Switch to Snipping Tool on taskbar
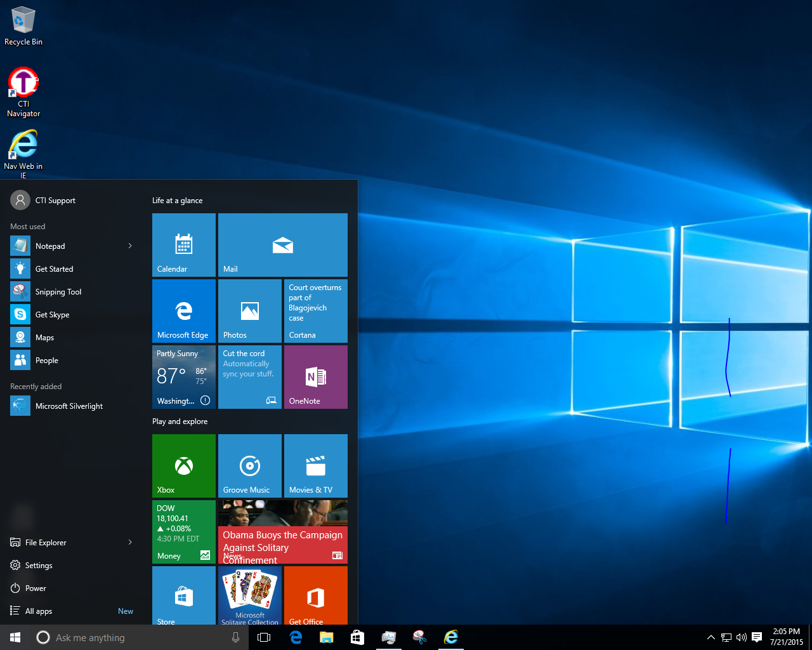This screenshot has height=650, width=812. click(x=419, y=637)
